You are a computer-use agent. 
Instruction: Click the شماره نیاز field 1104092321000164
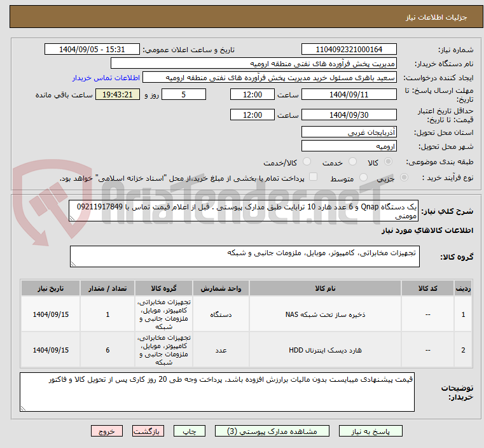(349, 50)
